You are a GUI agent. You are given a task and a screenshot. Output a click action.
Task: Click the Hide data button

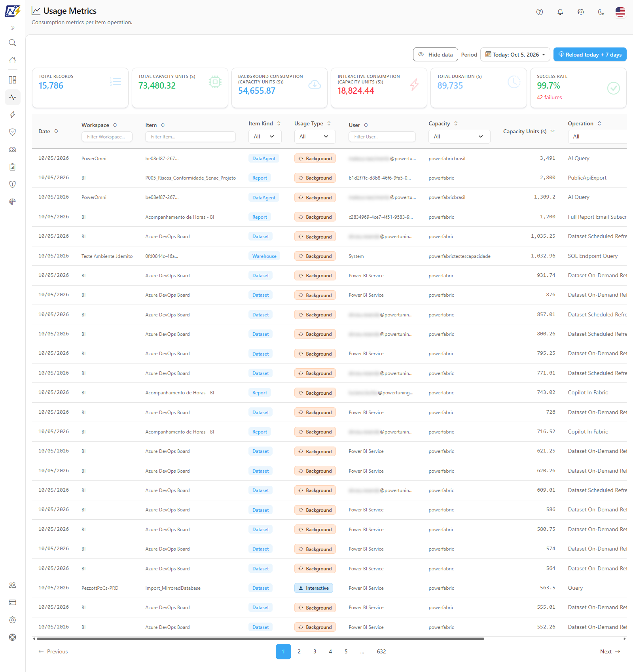click(436, 55)
